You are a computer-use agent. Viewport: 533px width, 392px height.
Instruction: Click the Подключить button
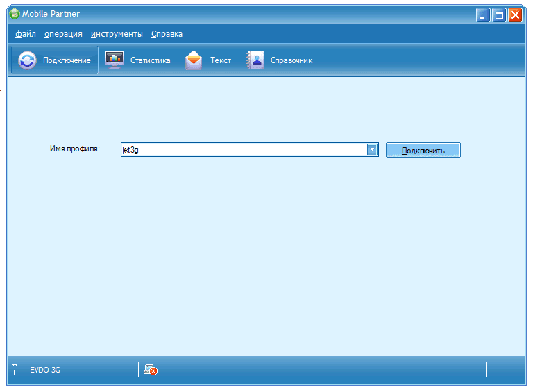(x=423, y=150)
